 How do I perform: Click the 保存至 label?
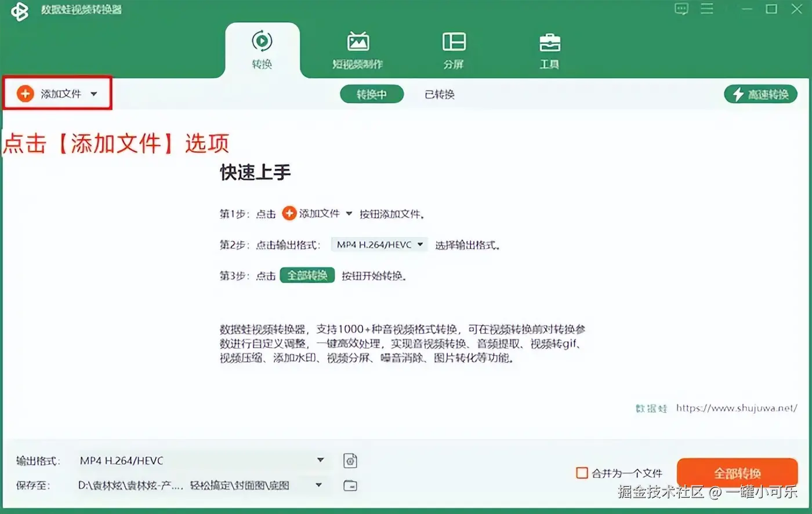pyautogui.click(x=33, y=486)
